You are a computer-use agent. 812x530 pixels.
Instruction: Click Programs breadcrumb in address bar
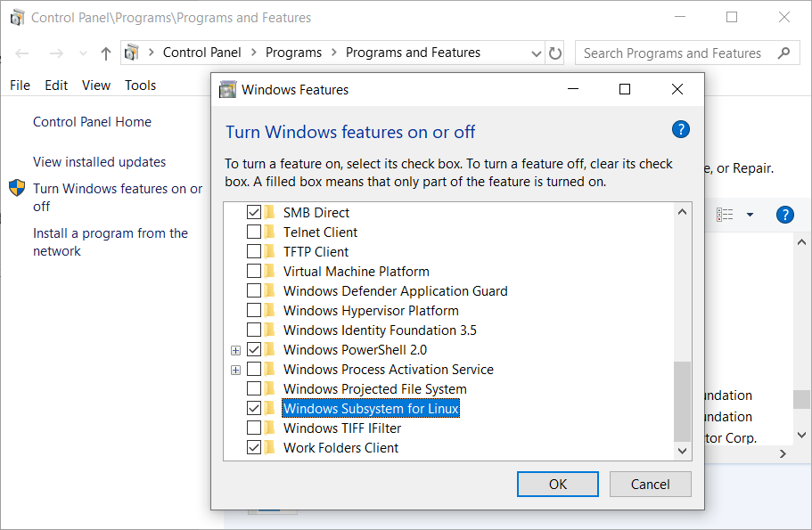pyautogui.click(x=293, y=53)
